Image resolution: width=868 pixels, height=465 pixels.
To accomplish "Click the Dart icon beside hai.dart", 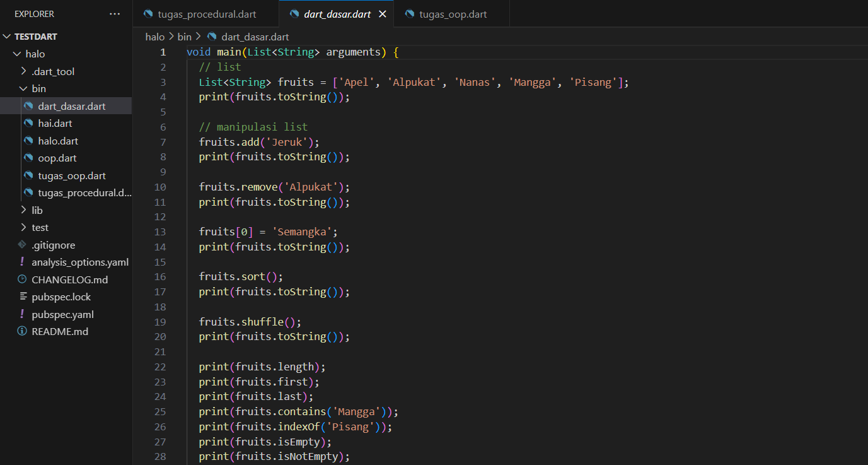I will pos(28,124).
